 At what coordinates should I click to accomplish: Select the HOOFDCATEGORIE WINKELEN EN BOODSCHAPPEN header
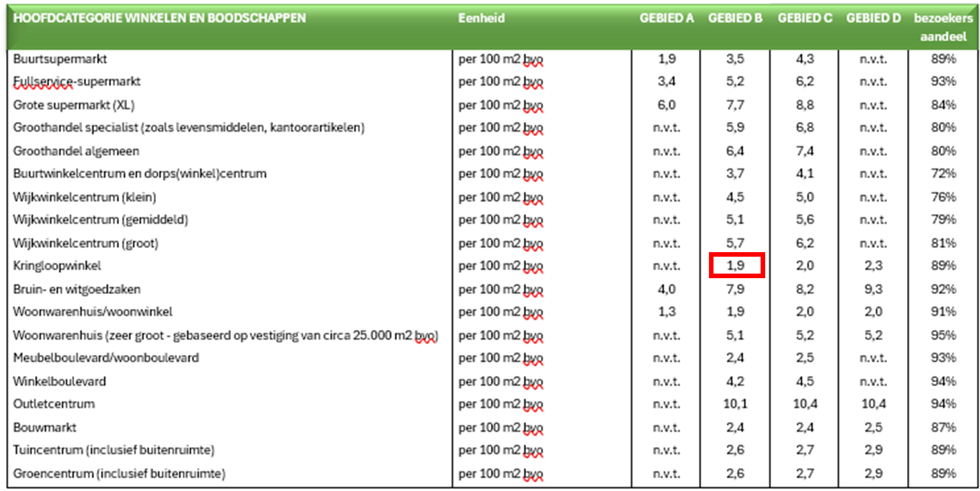tap(160, 18)
